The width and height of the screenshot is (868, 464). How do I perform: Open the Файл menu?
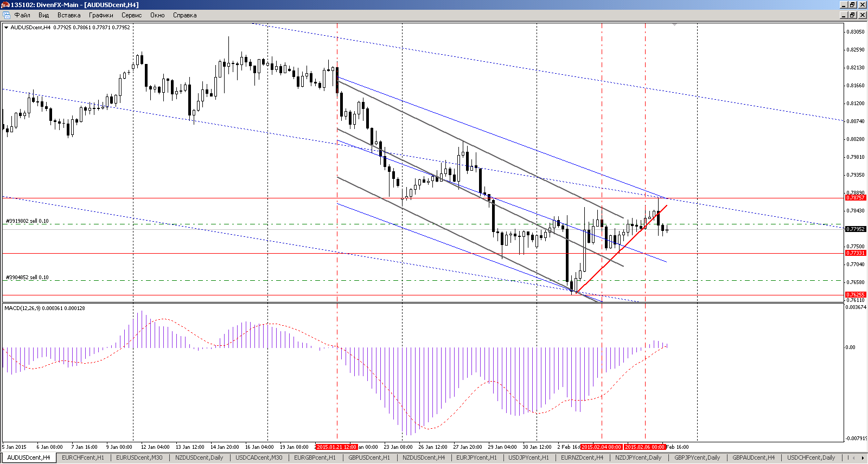22,15
